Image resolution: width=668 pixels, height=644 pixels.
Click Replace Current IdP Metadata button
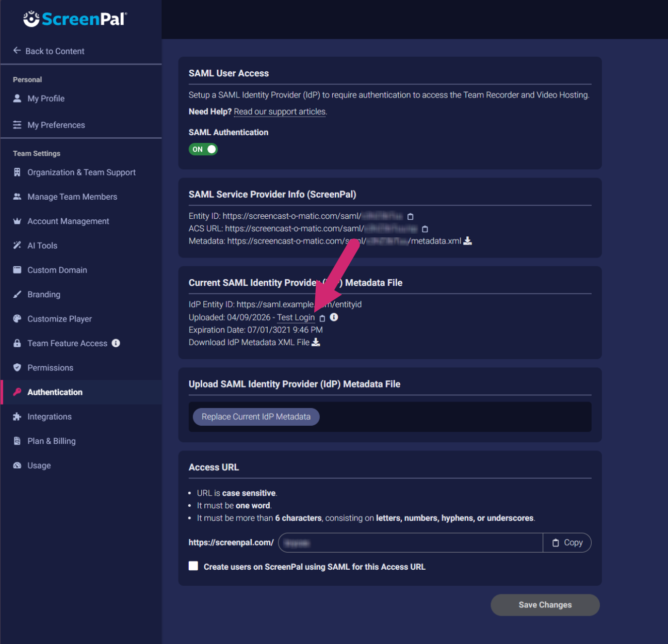[256, 416]
